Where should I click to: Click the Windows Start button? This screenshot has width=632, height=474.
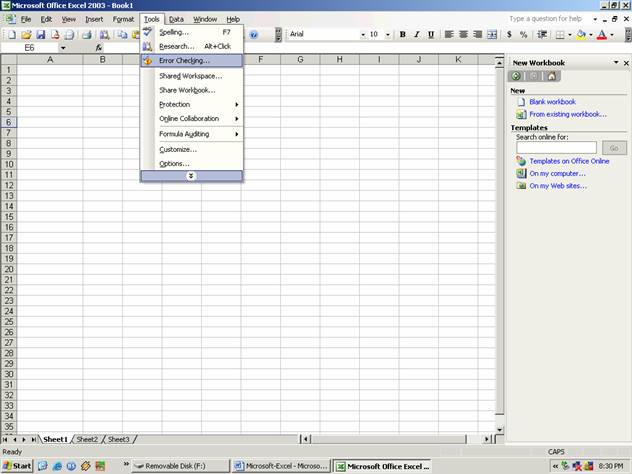[x=17, y=466]
